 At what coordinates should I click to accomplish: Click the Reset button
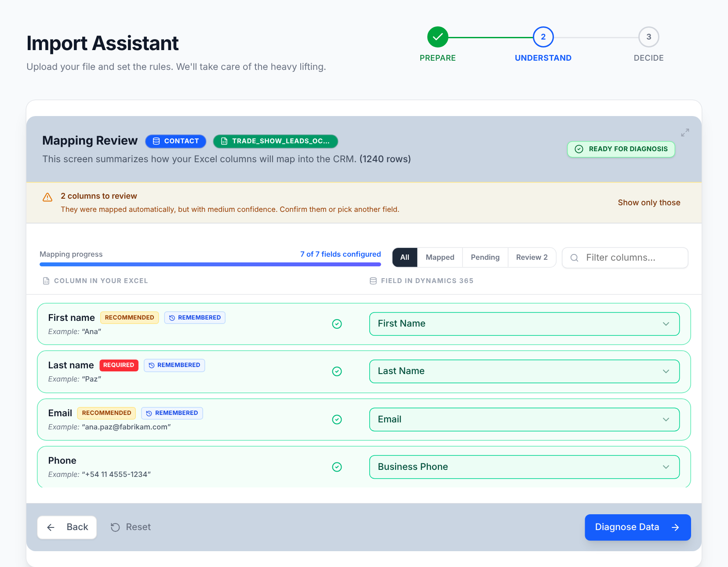[131, 527]
